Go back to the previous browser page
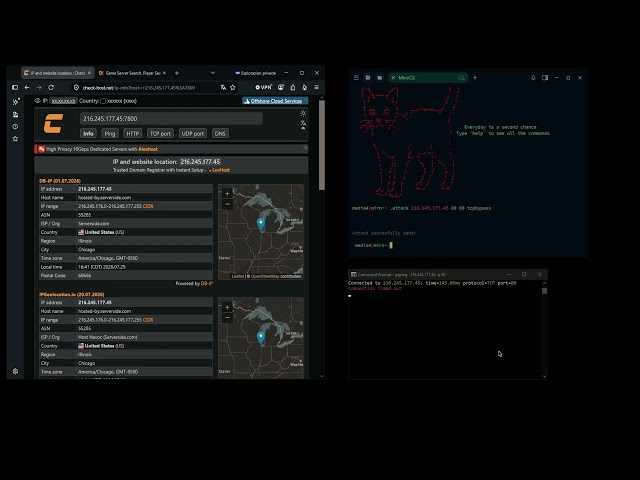Viewport: 640px width, 480px height. [x=27, y=87]
